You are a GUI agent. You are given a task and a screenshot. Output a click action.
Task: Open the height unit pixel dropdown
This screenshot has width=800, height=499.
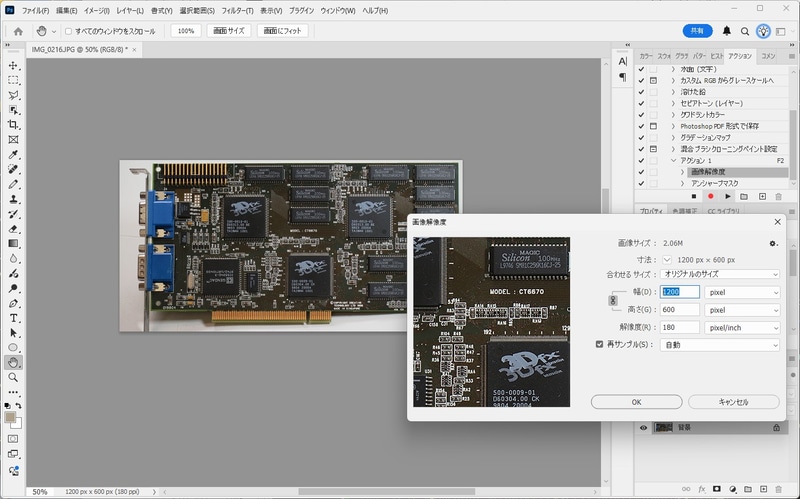[x=742, y=310]
